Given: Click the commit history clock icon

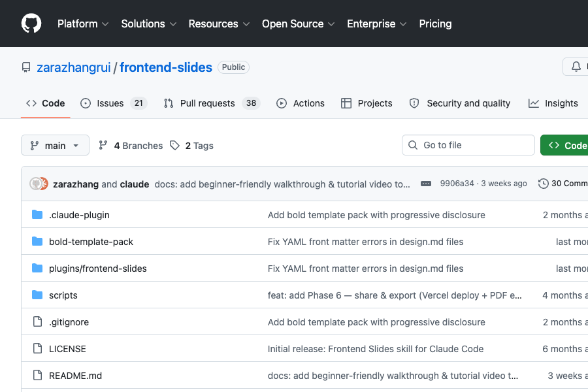Looking at the screenshot, I should coord(543,184).
